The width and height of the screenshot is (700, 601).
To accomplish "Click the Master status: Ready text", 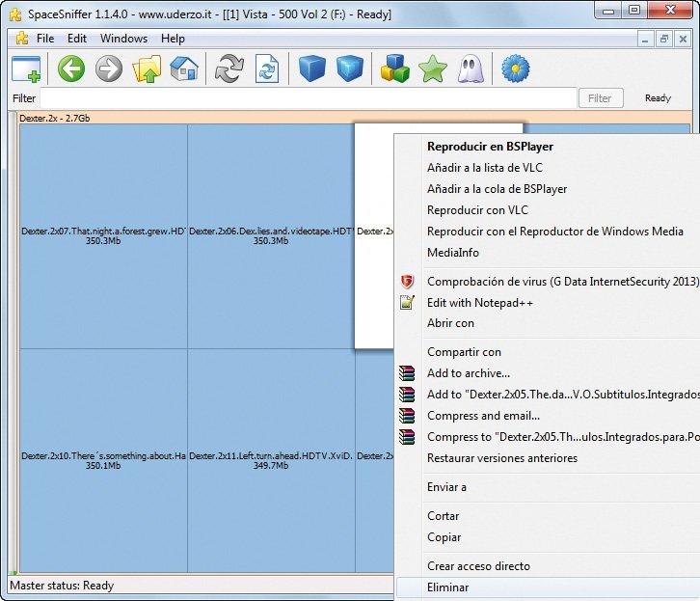I will (x=62, y=586).
